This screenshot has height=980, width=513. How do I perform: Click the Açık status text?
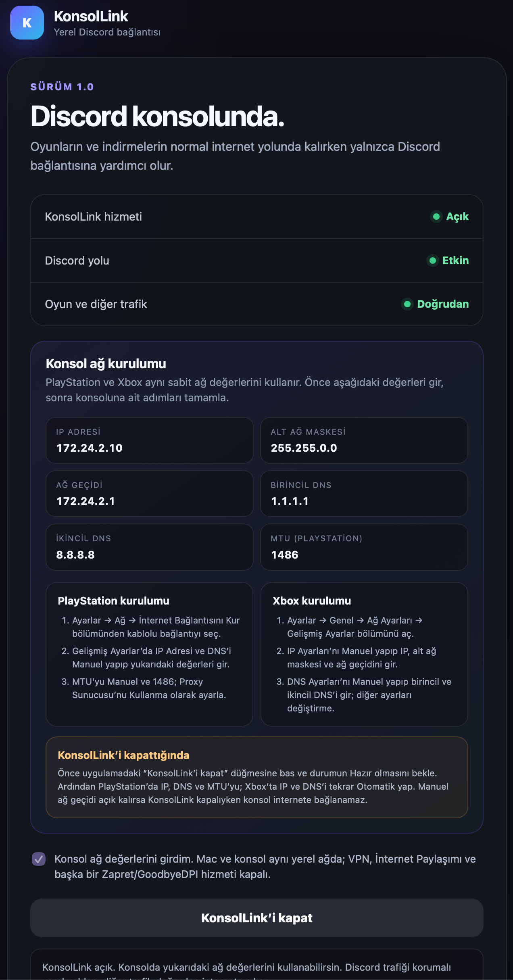457,217
